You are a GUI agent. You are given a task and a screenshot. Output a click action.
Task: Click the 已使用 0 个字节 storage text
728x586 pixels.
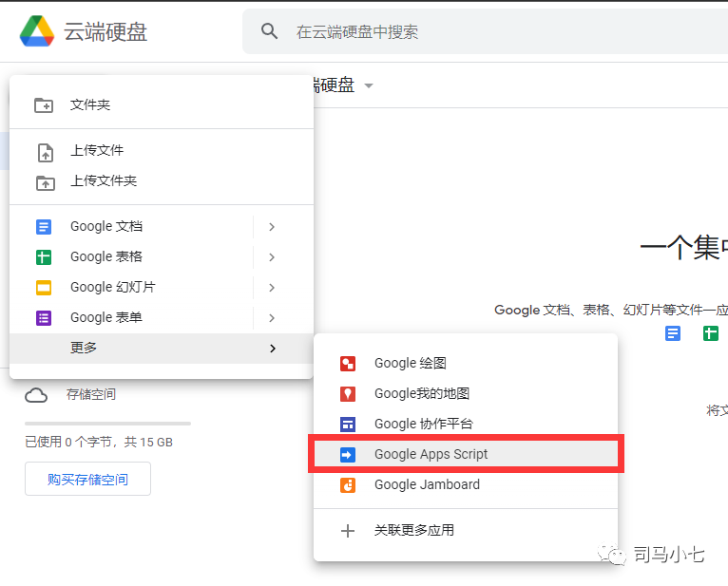[99, 442]
